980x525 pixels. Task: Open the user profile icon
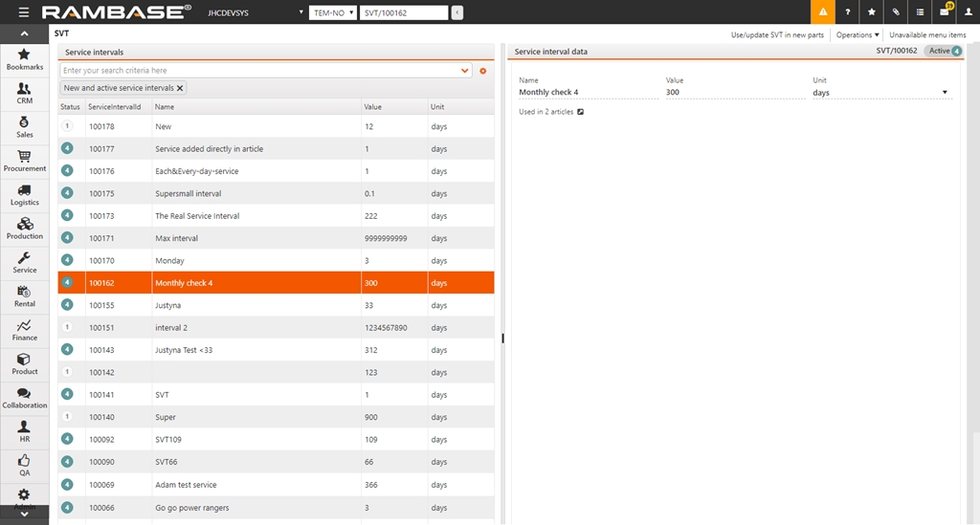point(968,12)
